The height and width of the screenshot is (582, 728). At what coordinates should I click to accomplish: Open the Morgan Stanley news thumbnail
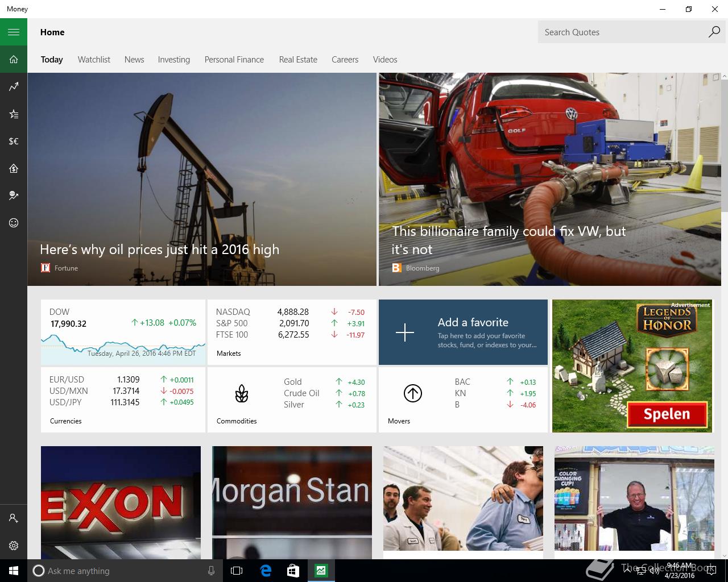(292, 502)
